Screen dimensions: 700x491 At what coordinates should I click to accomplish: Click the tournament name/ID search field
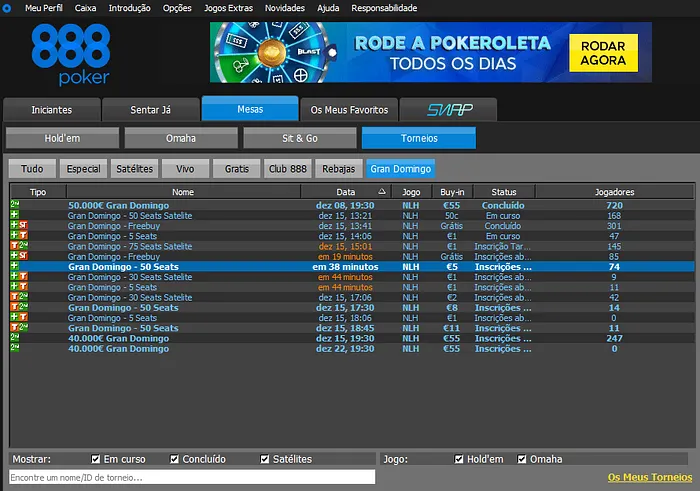pos(192,477)
